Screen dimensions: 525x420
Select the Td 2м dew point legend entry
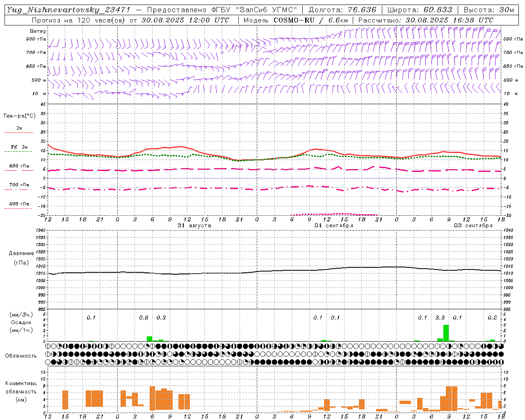[19, 147]
